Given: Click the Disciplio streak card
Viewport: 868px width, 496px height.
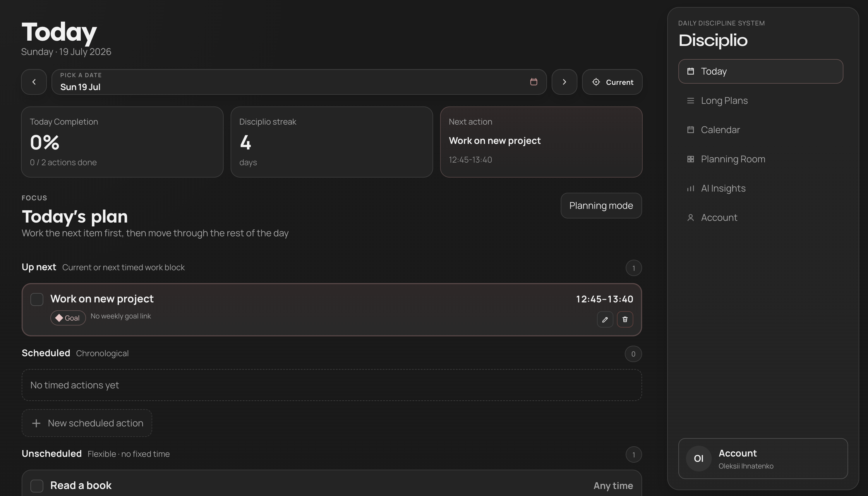Looking at the screenshot, I should point(332,142).
